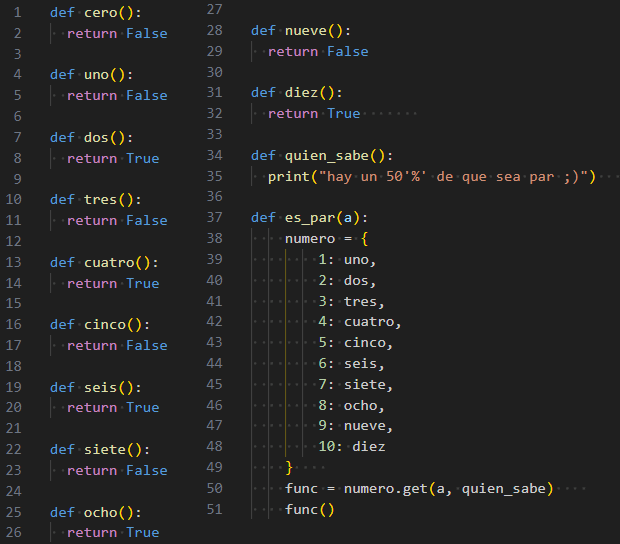Click 'False' returned on line 23
Viewport: 620px width, 544px height.
tap(147, 470)
